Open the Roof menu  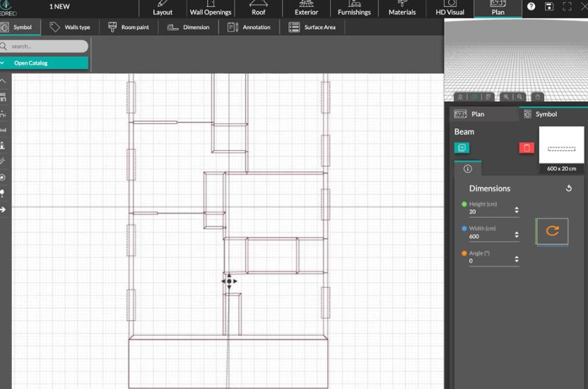click(259, 8)
